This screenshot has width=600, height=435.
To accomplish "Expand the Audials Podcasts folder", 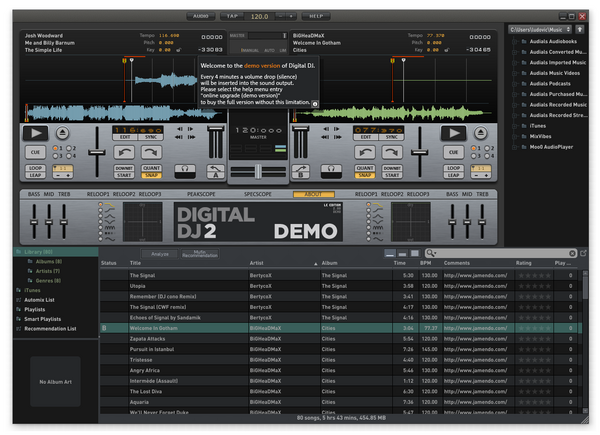I will pyautogui.click(x=515, y=83).
